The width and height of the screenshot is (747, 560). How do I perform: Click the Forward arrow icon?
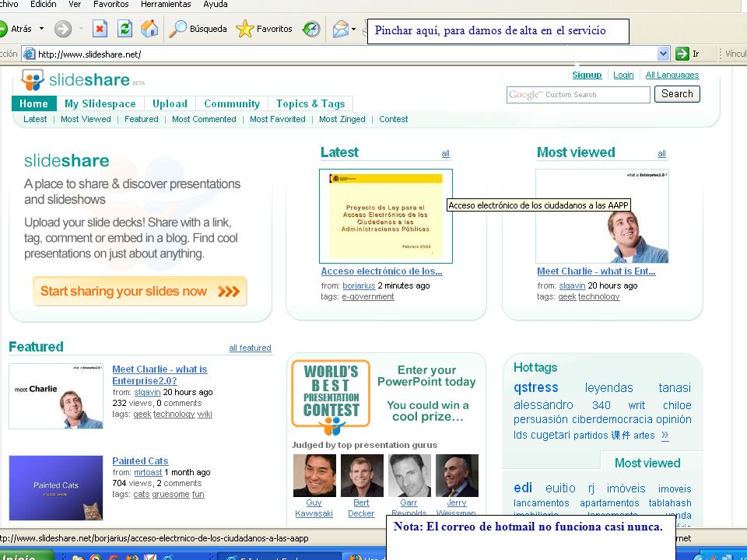point(62,29)
